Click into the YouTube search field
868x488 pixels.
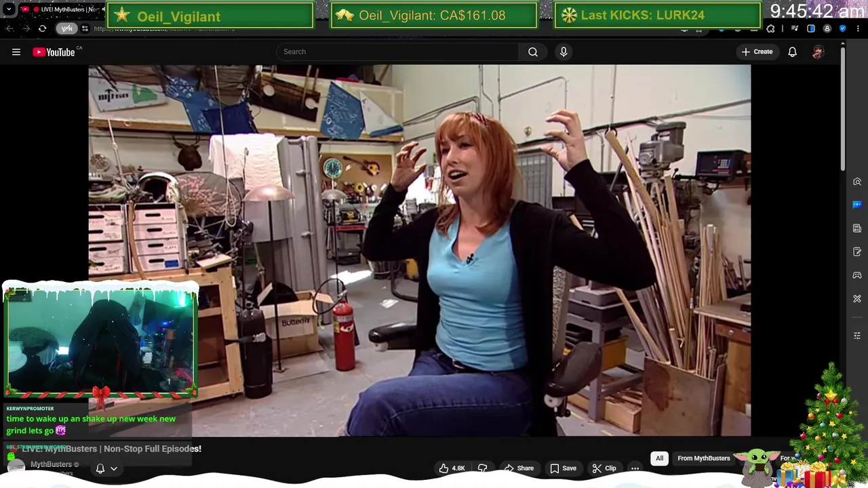397,52
